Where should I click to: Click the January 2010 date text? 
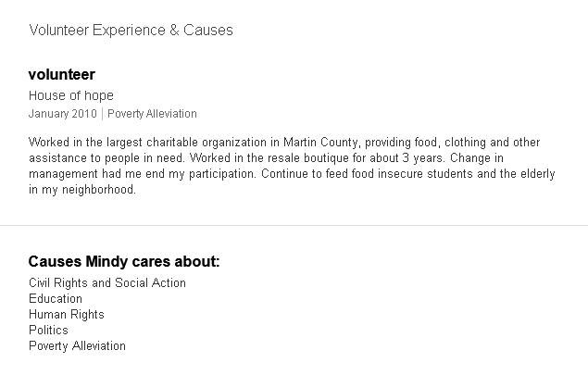62,114
